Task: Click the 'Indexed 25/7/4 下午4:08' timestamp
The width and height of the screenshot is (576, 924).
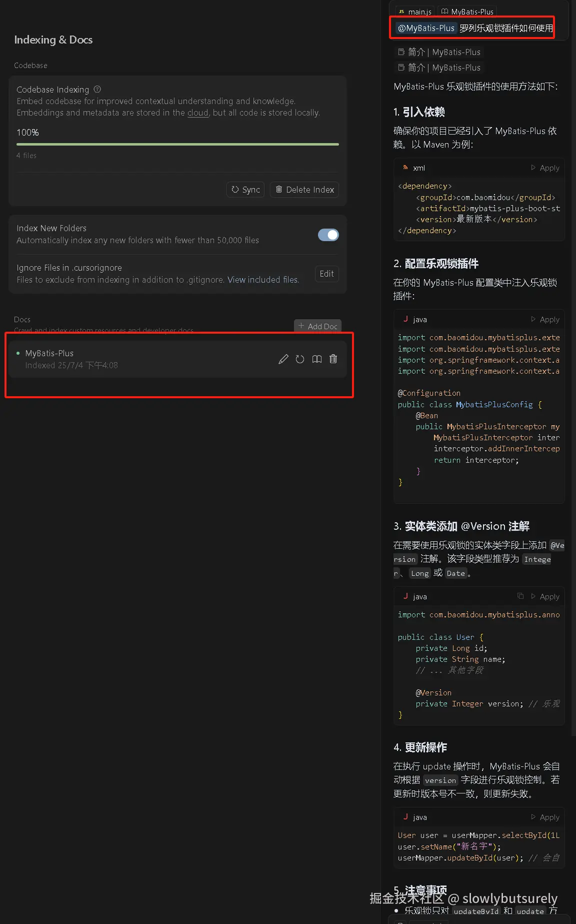Action: [71, 365]
